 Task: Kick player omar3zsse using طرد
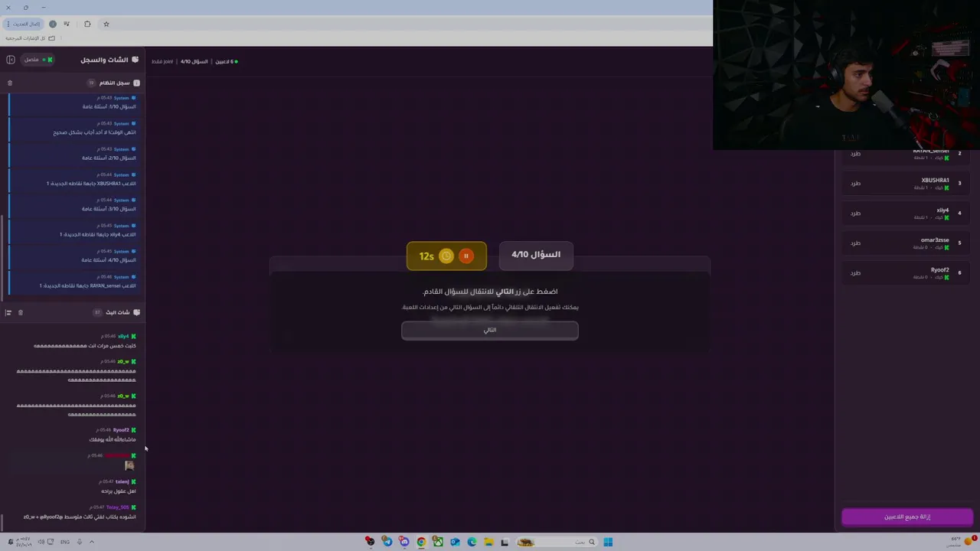855,243
